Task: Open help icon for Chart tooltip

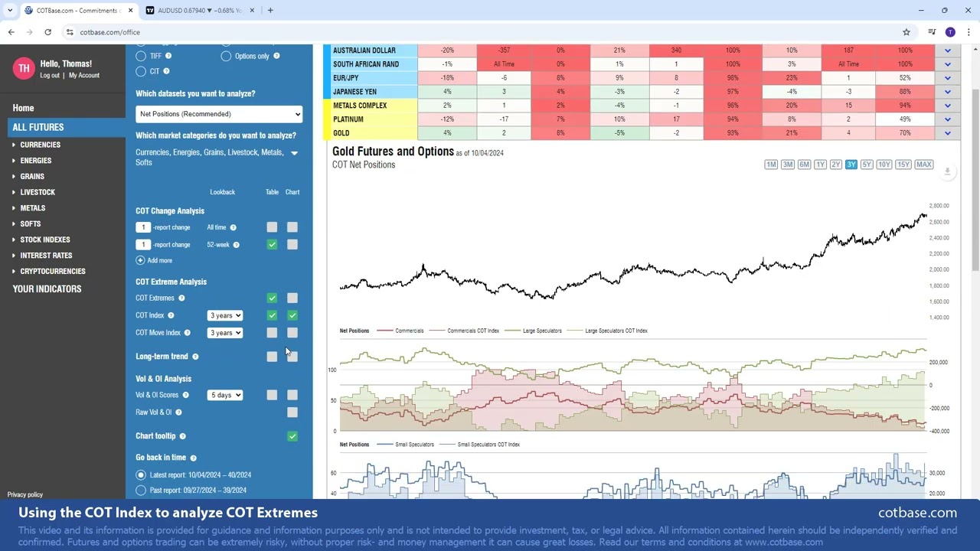Action: click(x=182, y=436)
